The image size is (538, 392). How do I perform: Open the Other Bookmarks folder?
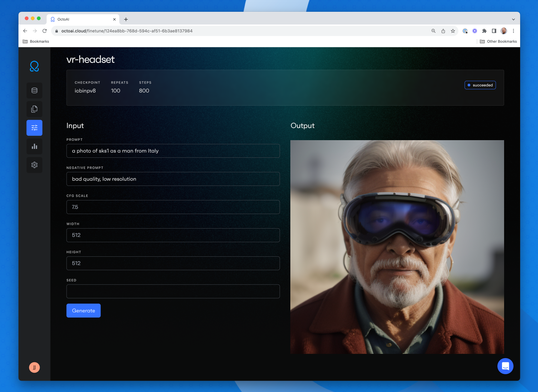coord(498,41)
